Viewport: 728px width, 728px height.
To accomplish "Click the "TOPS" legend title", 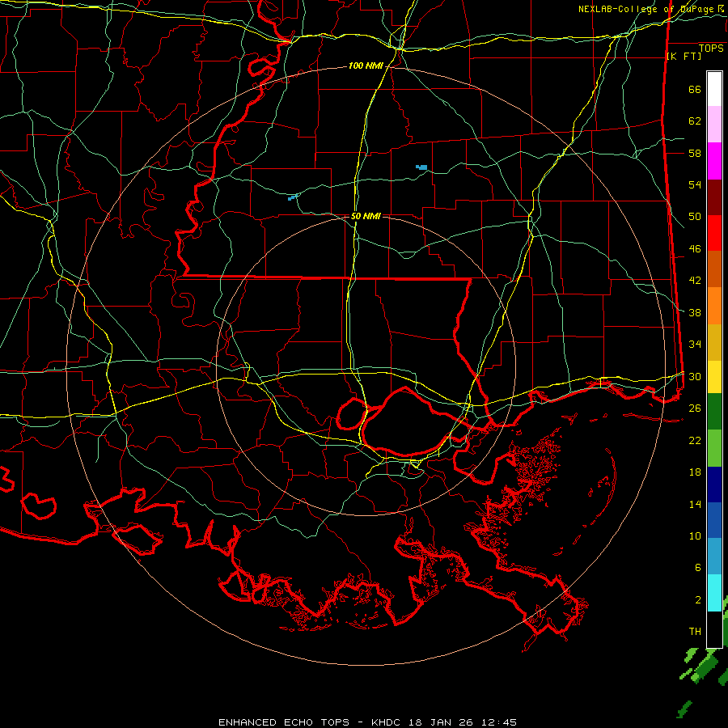I will (711, 48).
